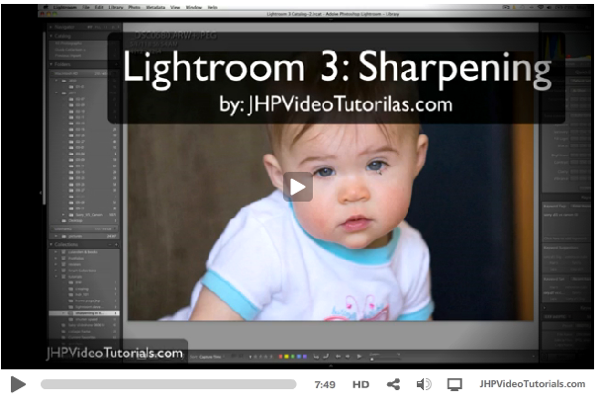Click the 7:49 video duration text

(x=325, y=384)
